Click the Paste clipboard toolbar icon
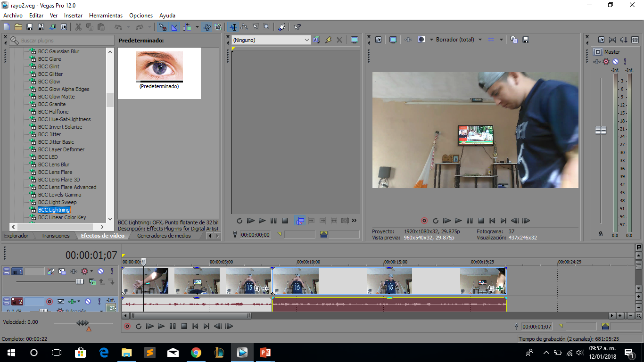The height and width of the screenshot is (362, 644). 101,27
